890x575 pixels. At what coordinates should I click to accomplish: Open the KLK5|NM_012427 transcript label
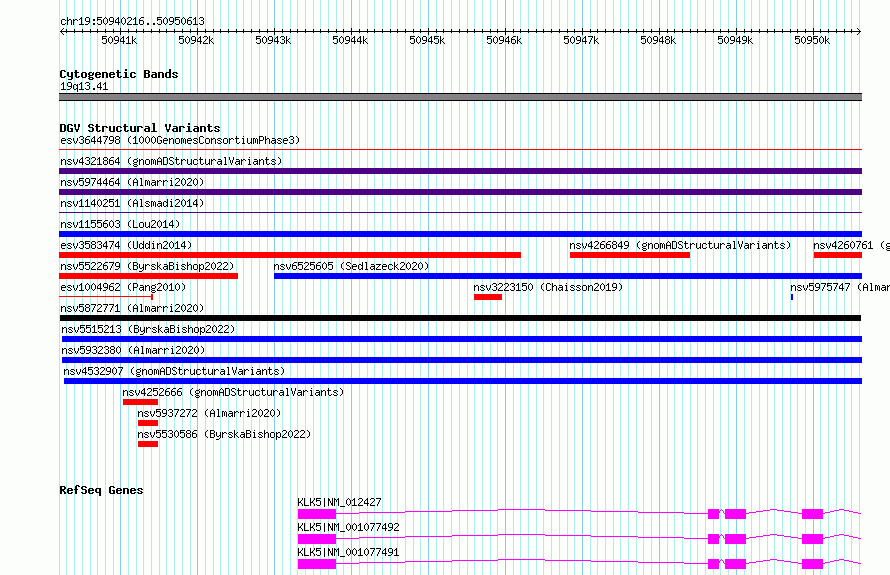339,502
